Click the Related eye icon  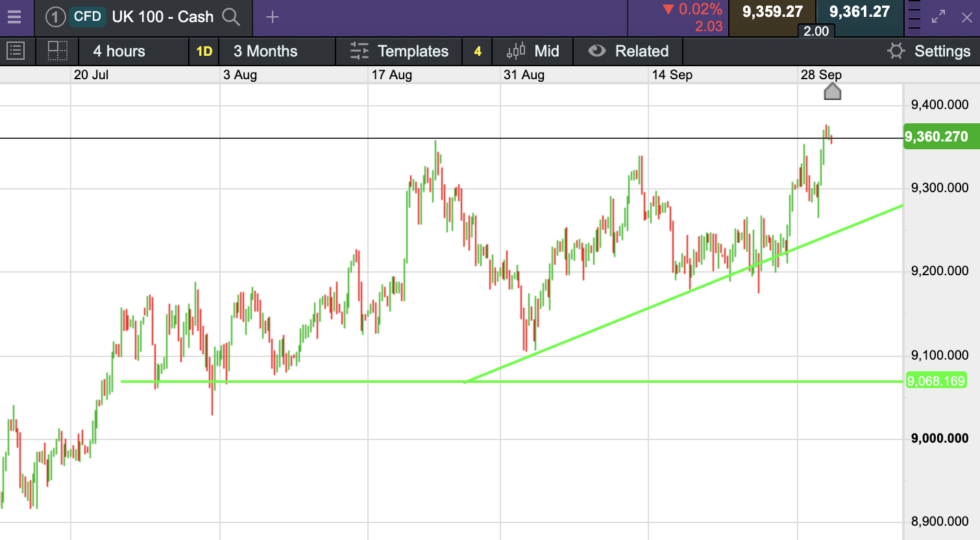click(596, 51)
